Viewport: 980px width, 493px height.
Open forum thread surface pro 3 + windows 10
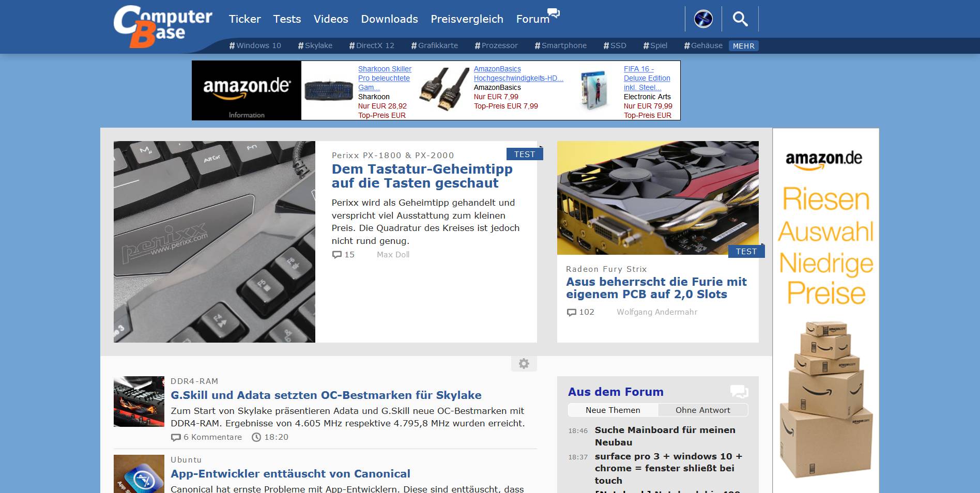point(668,468)
